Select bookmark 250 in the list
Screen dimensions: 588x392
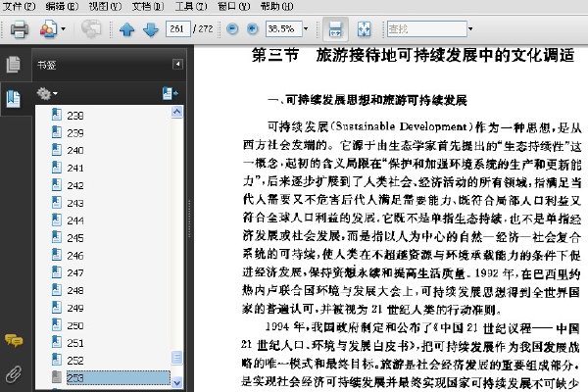pyautogui.click(x=75, y=325)
